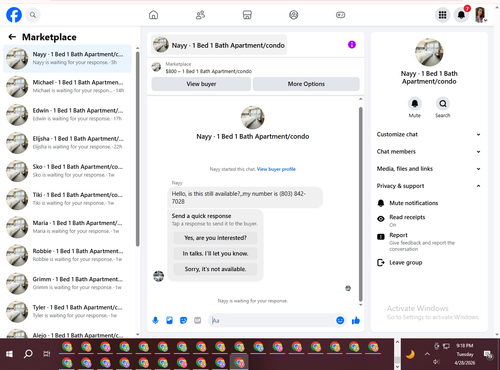Click the Search icon in chat details
This screenshot has width=500, height=370.
click(x=443, y=104)
